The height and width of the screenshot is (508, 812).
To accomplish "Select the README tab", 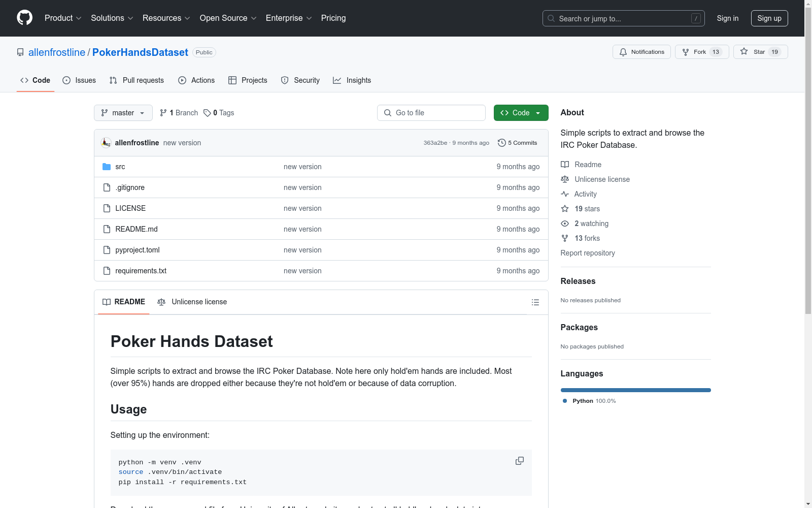I will pyautogui.click(x=124, y=302).
